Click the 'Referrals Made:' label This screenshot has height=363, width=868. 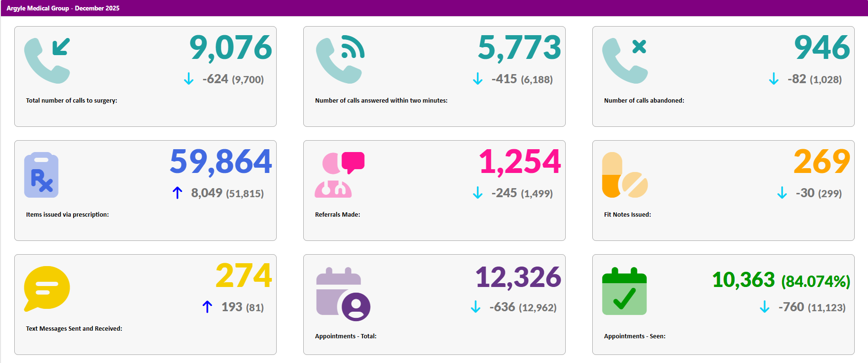(x=337, y=215)
